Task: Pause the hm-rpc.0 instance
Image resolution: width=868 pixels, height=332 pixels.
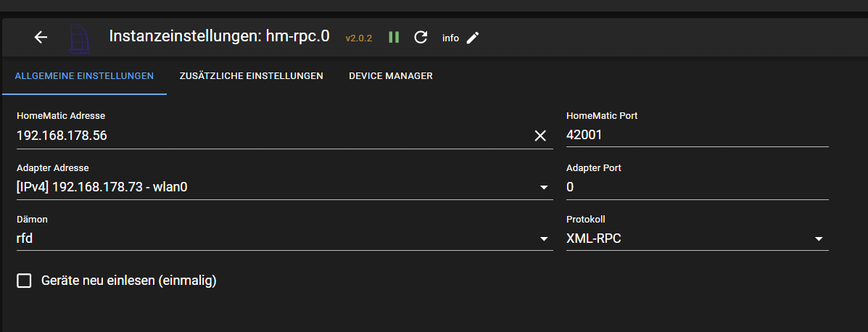Action: [394, 37]
